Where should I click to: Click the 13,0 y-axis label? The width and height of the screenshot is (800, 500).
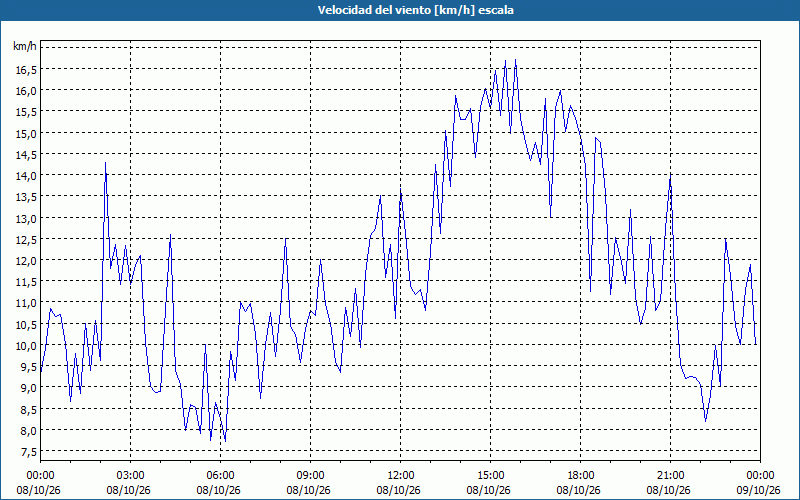[x=26, y=218]
